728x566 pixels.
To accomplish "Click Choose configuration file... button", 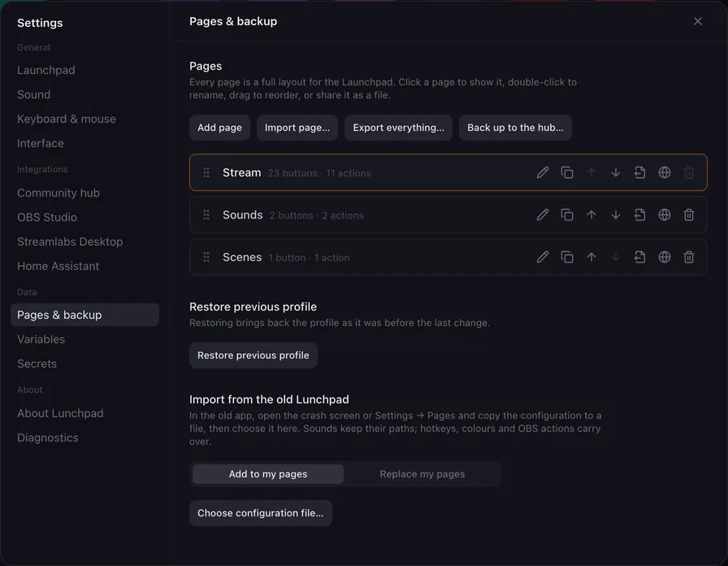I will tap(261, 513).
